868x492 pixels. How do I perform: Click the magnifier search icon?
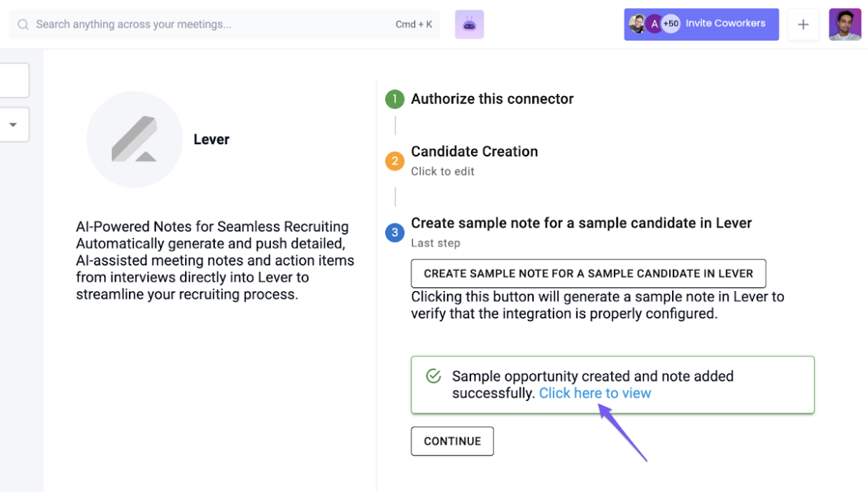pyautogui.click(x=23, y=24)
